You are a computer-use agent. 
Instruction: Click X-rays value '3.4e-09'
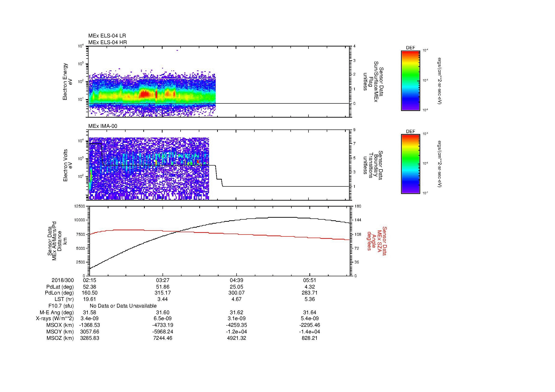(x=89, y=318)
